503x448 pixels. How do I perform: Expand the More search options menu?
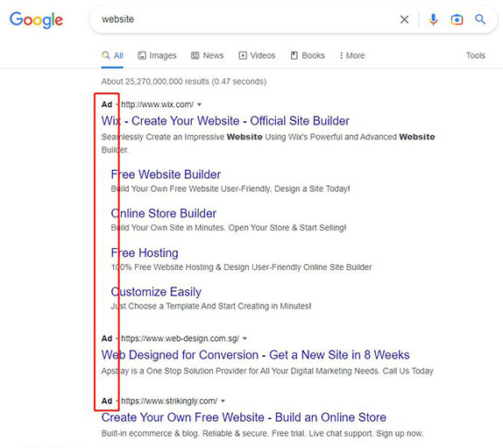(x=352, y=55)
